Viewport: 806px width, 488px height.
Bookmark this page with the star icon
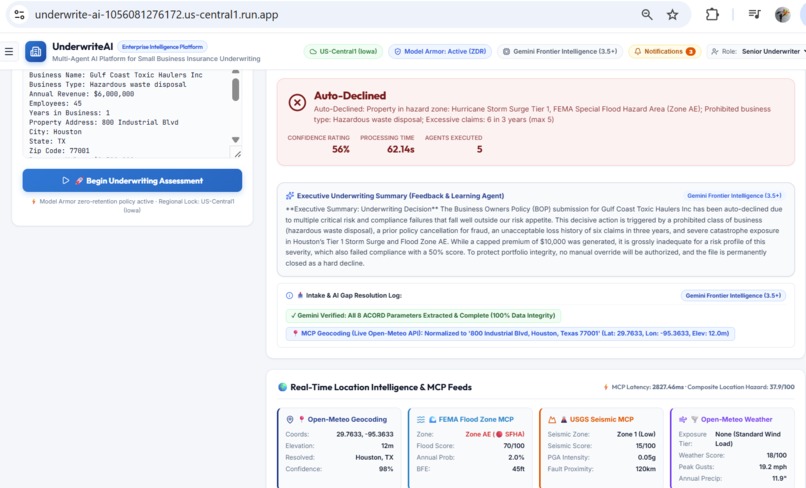tap(672, 14)
